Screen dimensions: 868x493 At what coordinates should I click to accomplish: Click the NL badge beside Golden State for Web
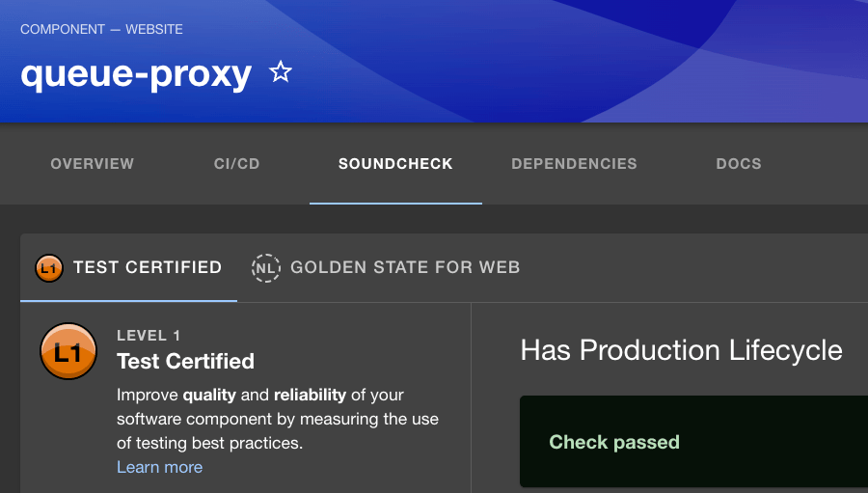tap(266, 268)
